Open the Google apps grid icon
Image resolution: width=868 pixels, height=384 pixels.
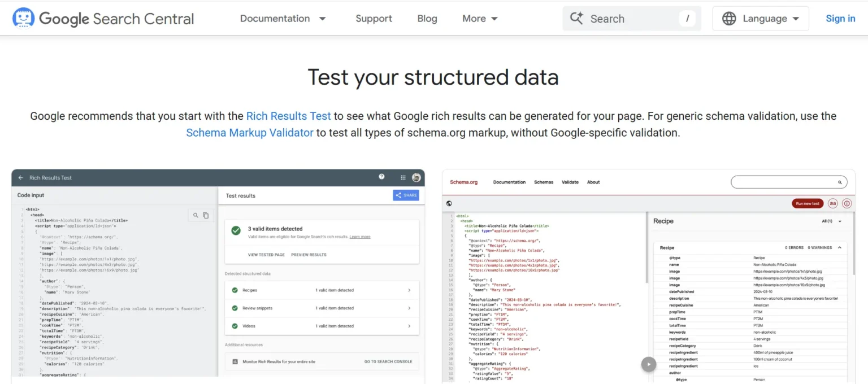pos(403,177)
